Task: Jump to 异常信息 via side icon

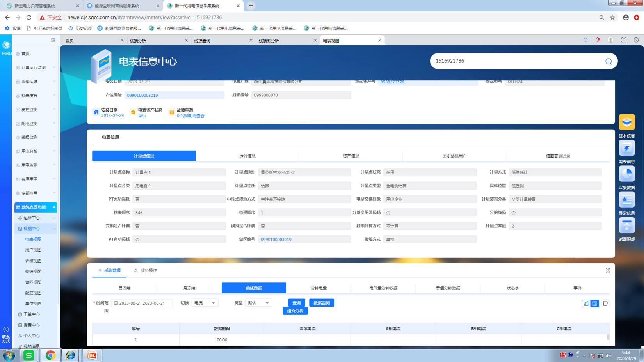Action: coord(626,200)
